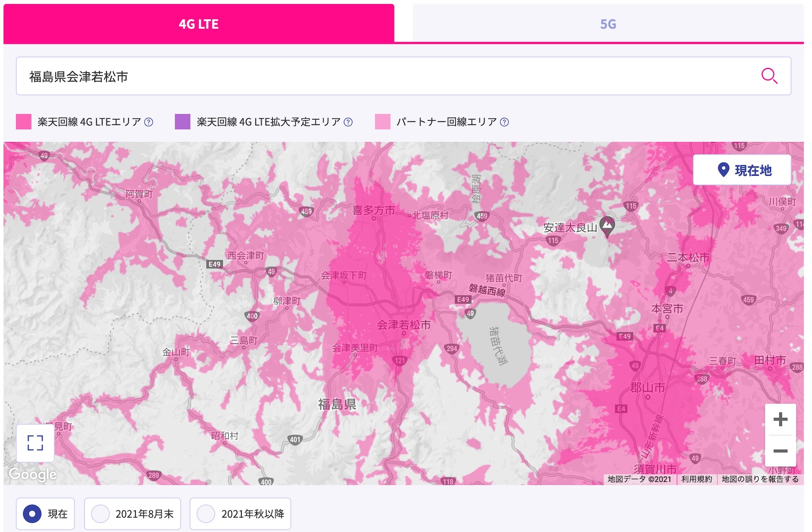The height and width of the screenshot is (532, 812).
Task: Click the fullscreen map icon
Action: [x=35, y=444]
